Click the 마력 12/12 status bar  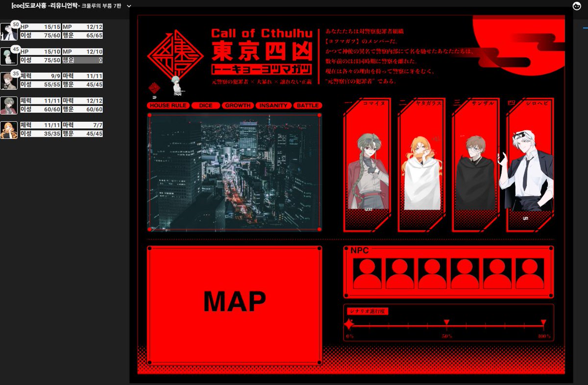point(82,101)
